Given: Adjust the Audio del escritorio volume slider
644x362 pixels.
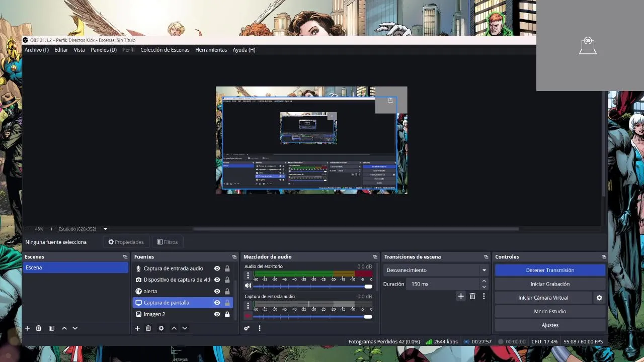Looking at the screenshot, I should [312, 286].
